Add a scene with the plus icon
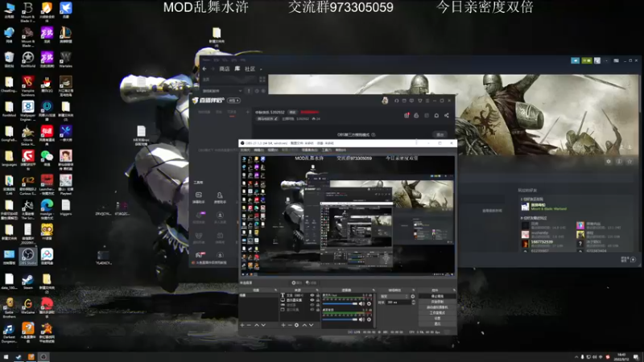The width and height of the screenshot is (644, 362). coord(242,325)
